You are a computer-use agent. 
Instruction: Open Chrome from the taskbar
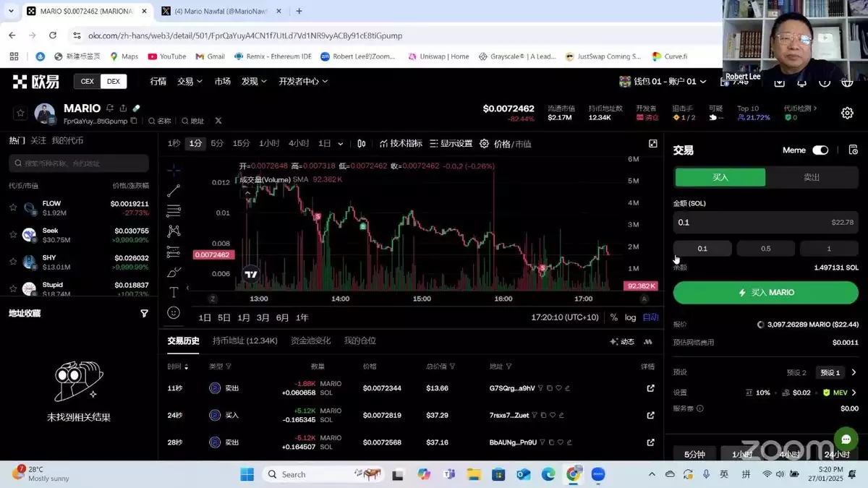click(573, 474)
